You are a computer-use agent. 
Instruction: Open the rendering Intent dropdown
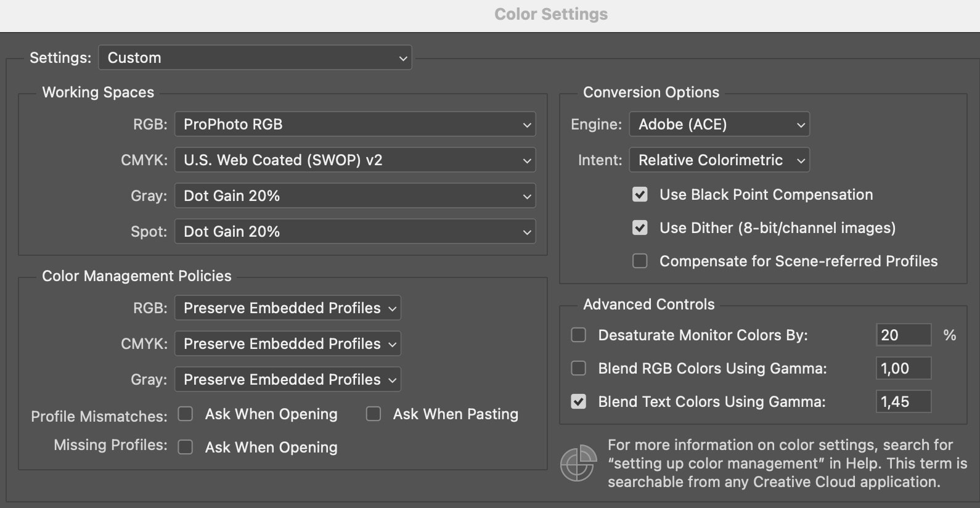(719, 160)
